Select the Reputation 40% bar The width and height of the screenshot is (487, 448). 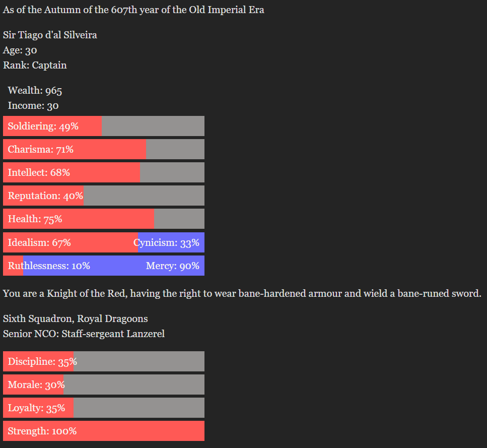(103, 196)
